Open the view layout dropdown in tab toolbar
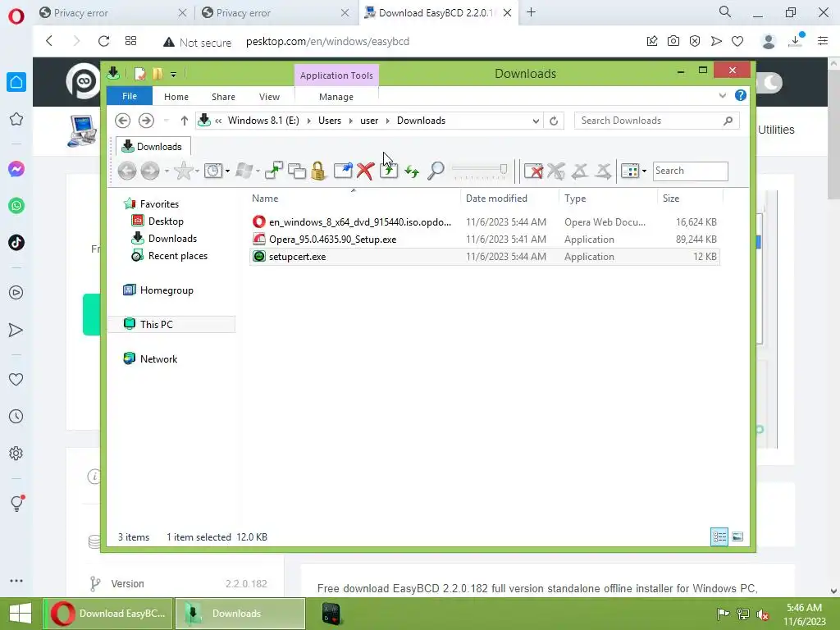840x630 pixels. coord(644,171)
